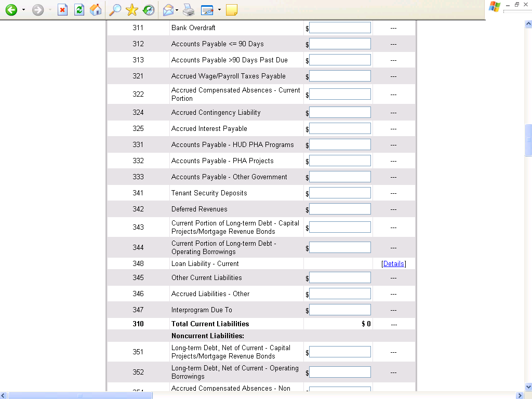Open Search with the magnifying glass icon

(115, 10)
